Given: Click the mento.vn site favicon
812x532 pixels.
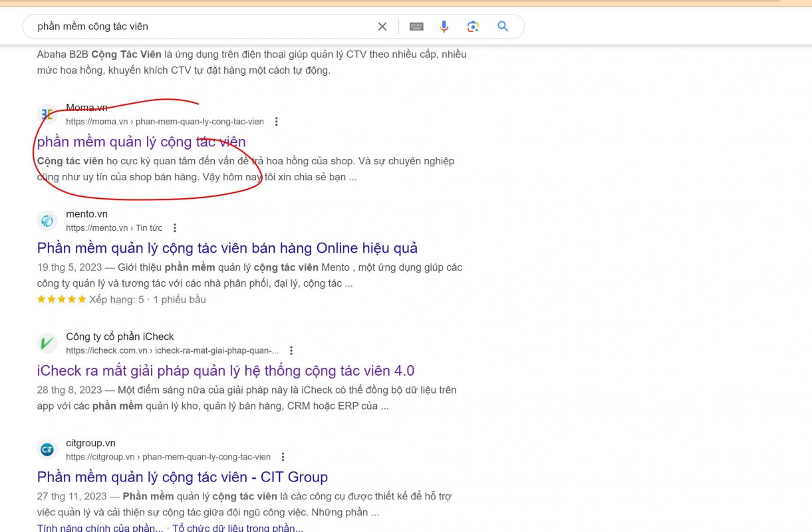Looking at the screenshot, I should click(x=47, y=221).
